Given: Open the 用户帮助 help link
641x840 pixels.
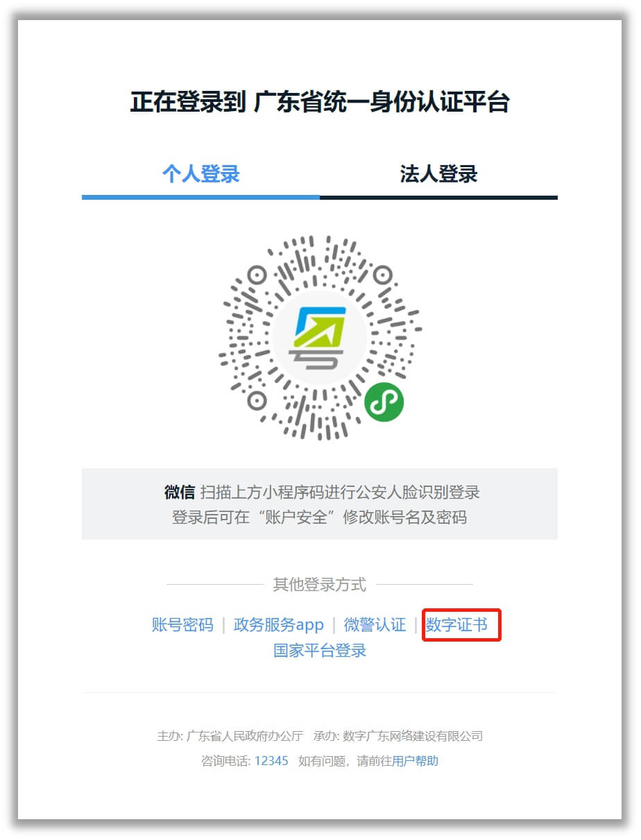Looking at the screenshot, I should [415, 761].
